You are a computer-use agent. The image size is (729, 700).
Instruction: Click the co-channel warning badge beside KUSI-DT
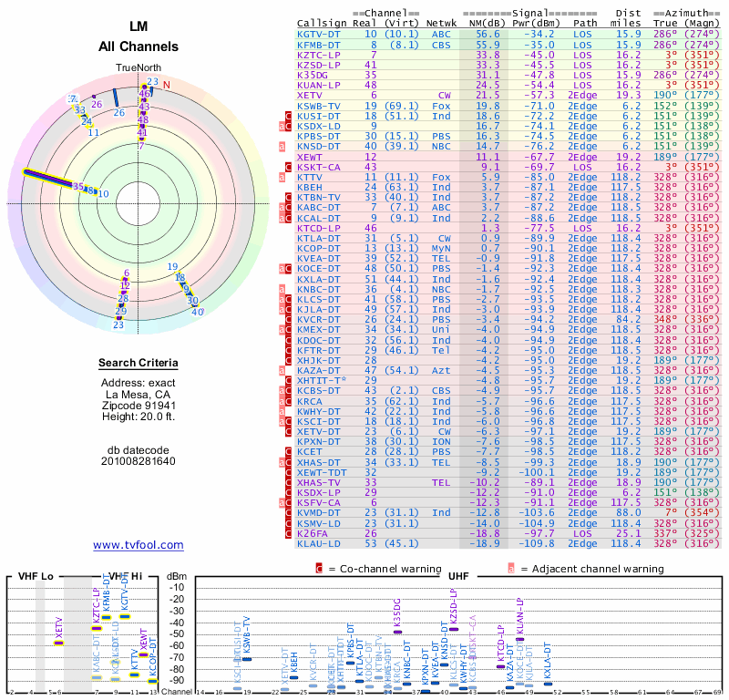[x=288, y=117]
